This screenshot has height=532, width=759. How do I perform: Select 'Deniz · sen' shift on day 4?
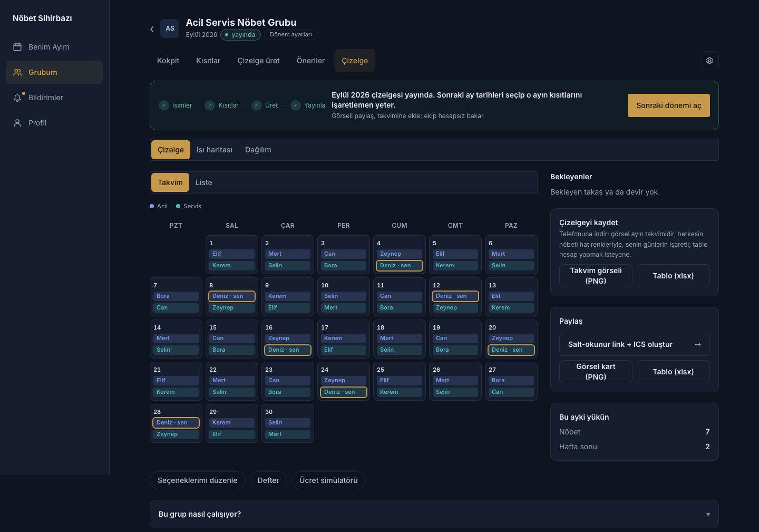400,266
